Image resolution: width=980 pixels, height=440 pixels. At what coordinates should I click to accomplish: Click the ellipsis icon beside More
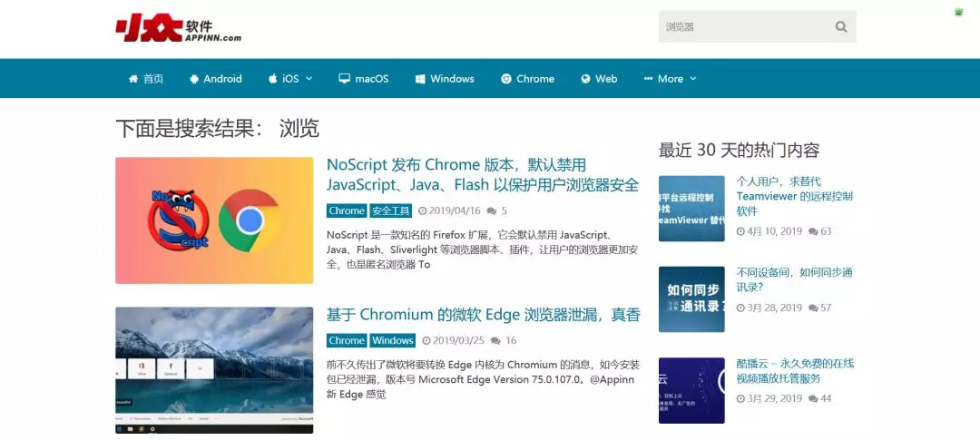pyautogui.click(x=648, y=79)
